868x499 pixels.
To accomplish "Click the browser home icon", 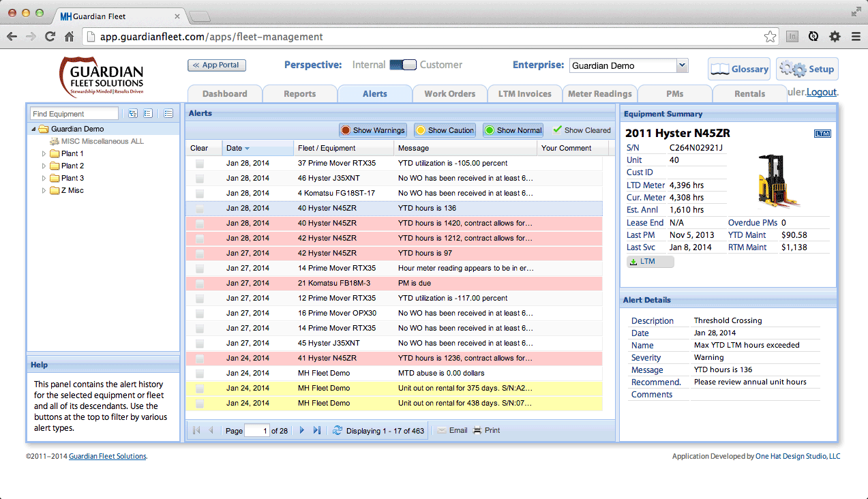I will (x=70, y=37).
